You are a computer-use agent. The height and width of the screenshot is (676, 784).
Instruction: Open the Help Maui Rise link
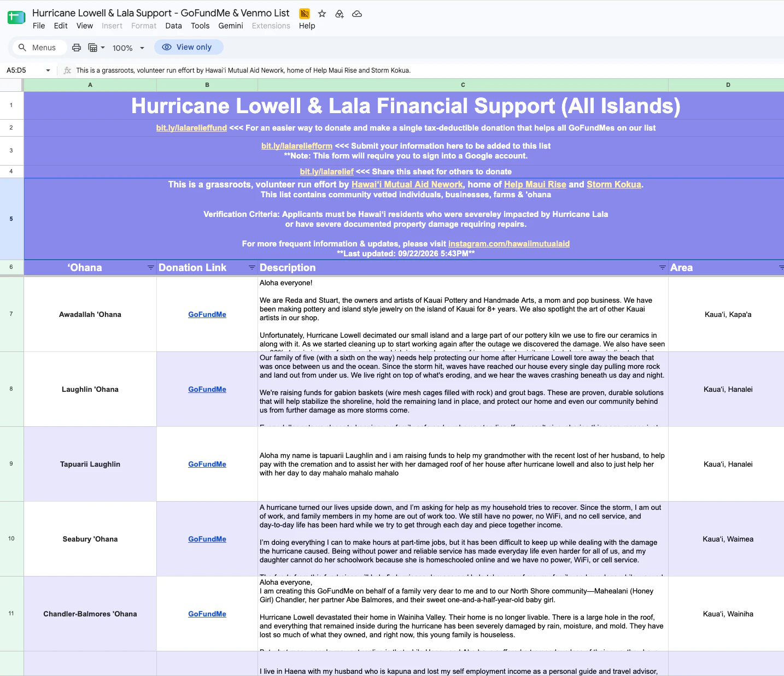tap(535, 185)
